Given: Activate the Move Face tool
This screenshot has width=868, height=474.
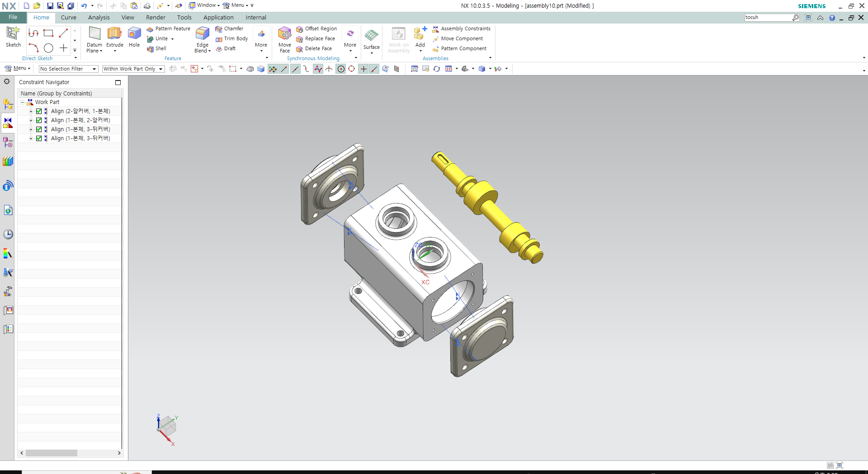Looking at the screenshot, I should pos(285,40).
